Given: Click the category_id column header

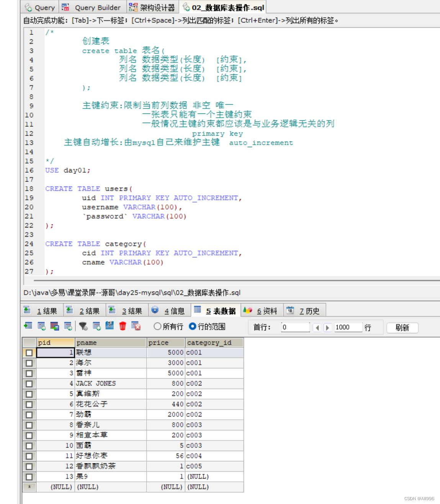Looking at the screenshot, I should (214, 342).
